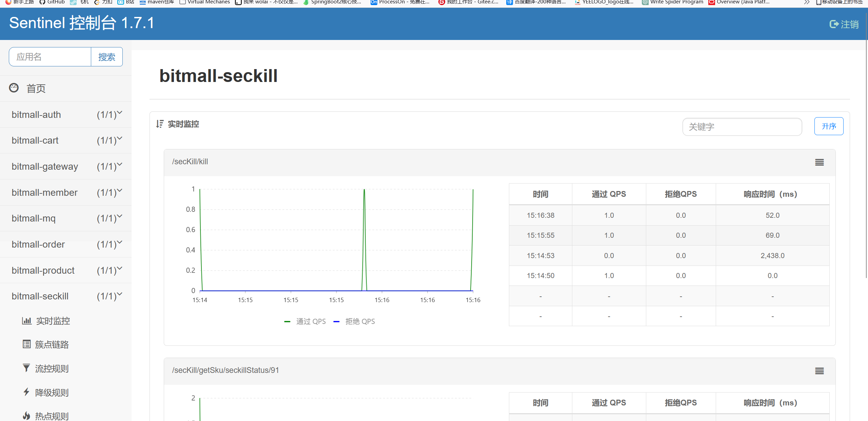
Task: Click the sort icon beside 实时监控 heading
Action: coord(160,124)
